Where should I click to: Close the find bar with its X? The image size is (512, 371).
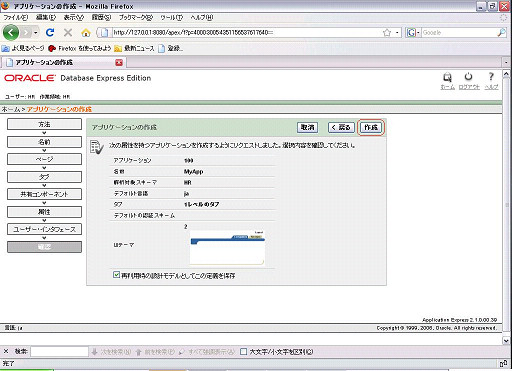tap(6, 351)
